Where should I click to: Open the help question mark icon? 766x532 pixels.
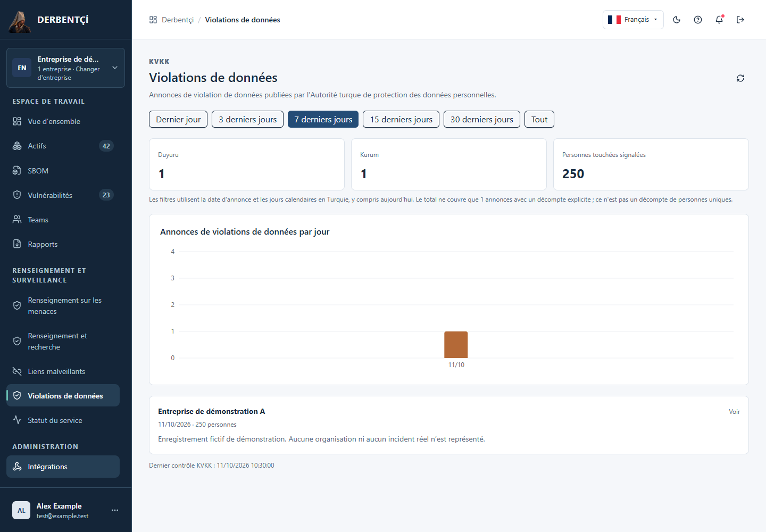click(x=698, y=20)
